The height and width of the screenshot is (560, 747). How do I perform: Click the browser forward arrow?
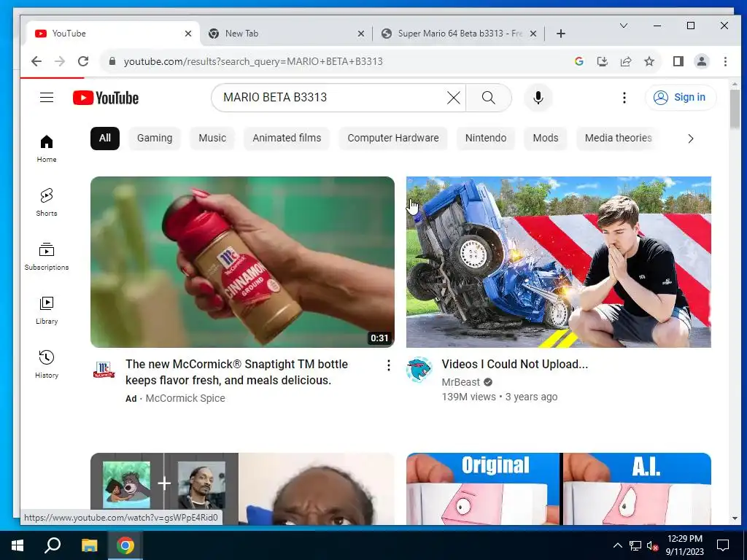click(x=60, y=61)
